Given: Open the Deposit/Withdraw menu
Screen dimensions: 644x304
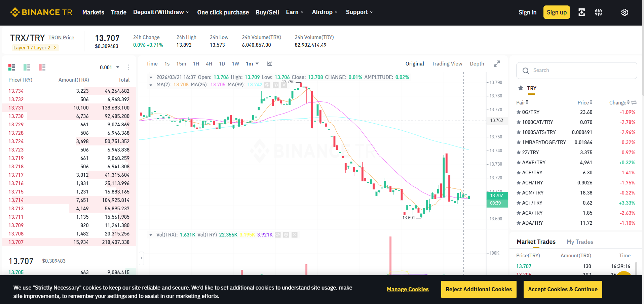Looking at the screenshot, I should (x=161, y=12).
